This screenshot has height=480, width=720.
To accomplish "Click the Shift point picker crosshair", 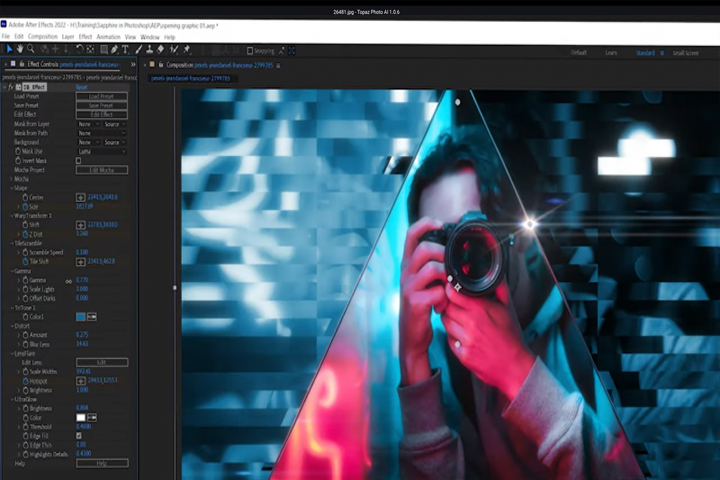I will pos(80,225).
